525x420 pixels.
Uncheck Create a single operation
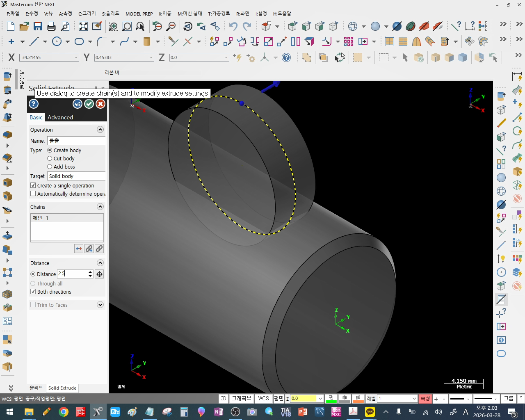[33, 185]
